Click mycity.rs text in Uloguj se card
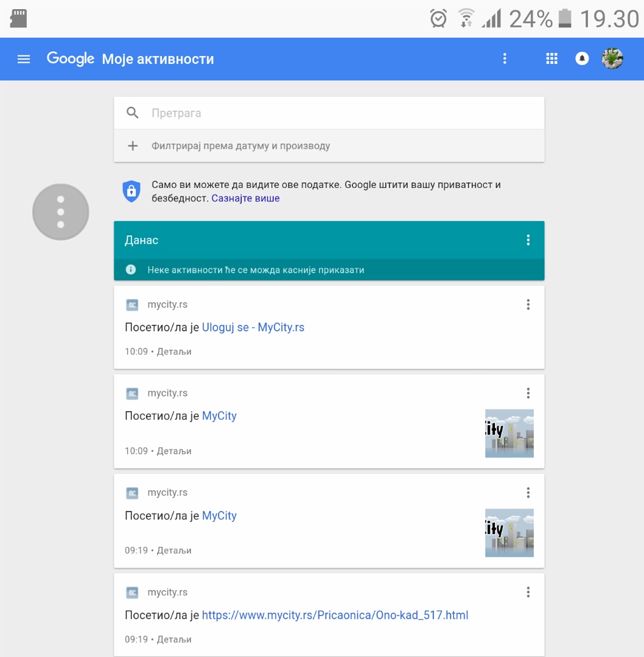The width and height of the screenshot is (644, 657). pyautogui.click(x=167, y=305)
